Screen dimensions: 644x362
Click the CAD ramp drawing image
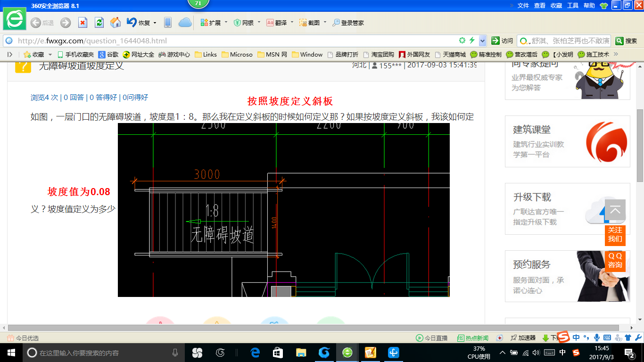[284, 210]
